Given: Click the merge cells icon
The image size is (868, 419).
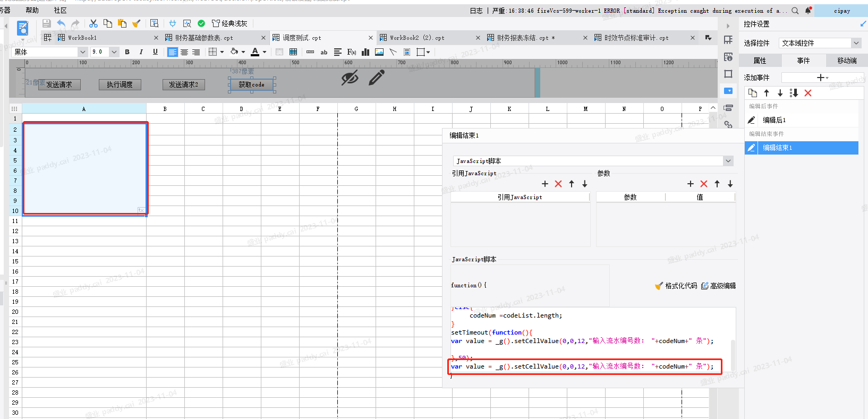Looking at the screenshot, I should (279, 52).
